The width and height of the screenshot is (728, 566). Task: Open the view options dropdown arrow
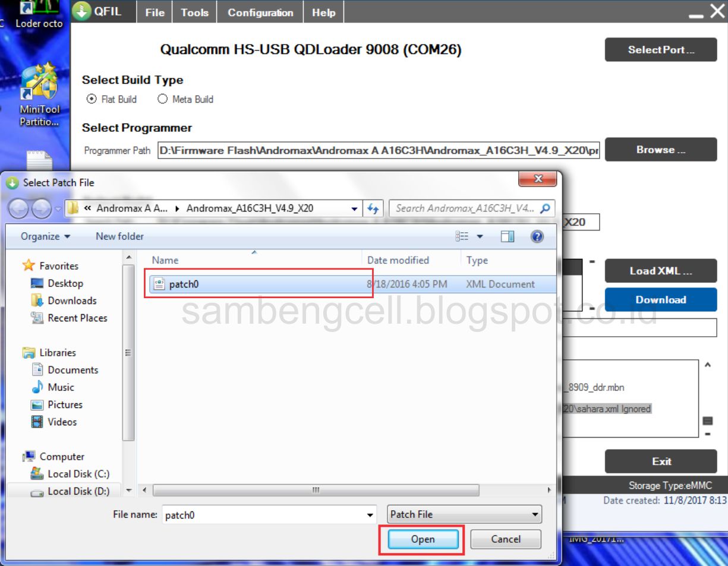[480, 237]
